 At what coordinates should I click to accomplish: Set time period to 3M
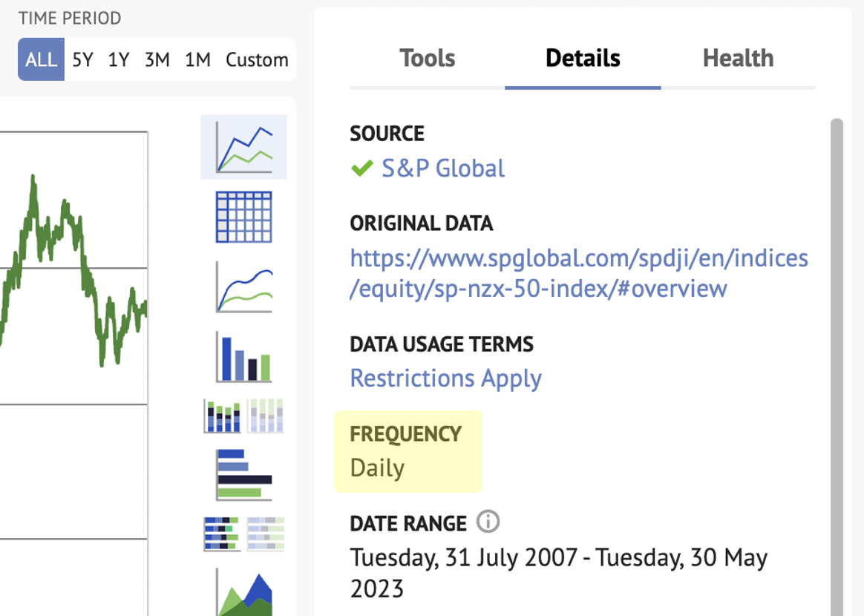coord(157,59)
